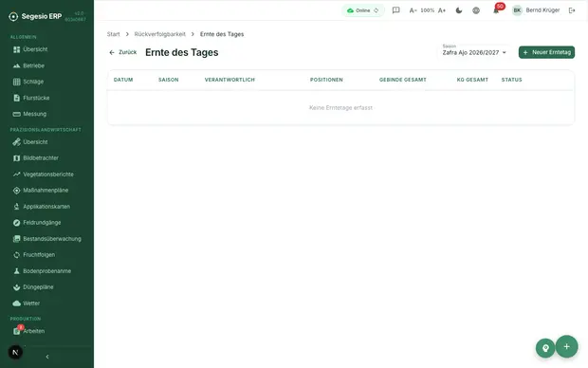The height and width of the screenshot is (368, 588).
Task: Click the Arbeiten icon with badge
Action: pyautogui.click(x=17, y=330)
